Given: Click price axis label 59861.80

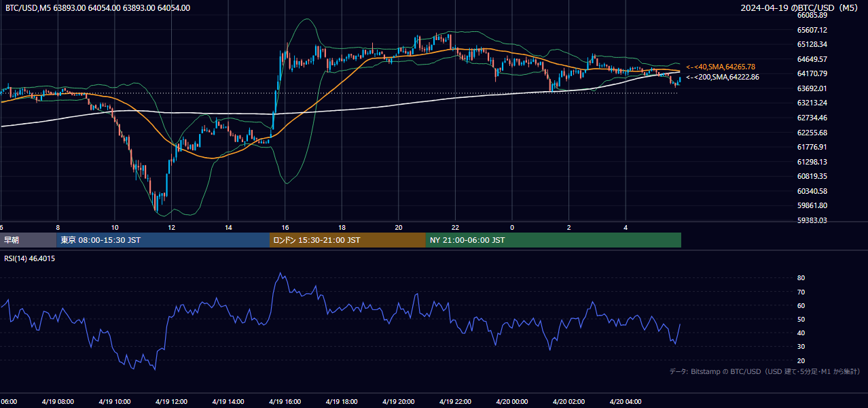Looking at the screenshot, I should click(812, 205).
